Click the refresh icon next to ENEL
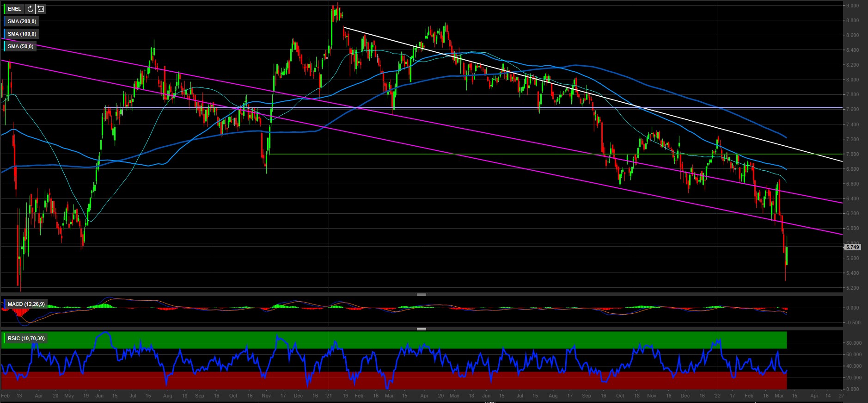The height and width of the screenshot is (403, 868). pos(31,9)
